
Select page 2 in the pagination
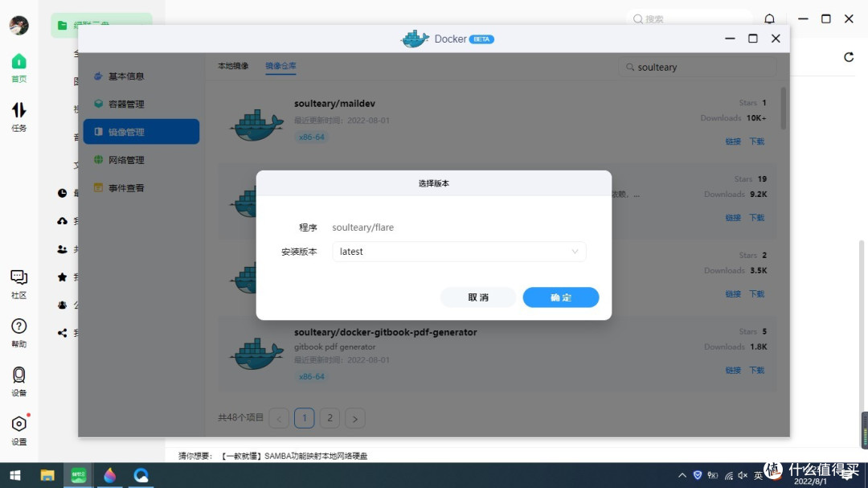pos(330,418)
